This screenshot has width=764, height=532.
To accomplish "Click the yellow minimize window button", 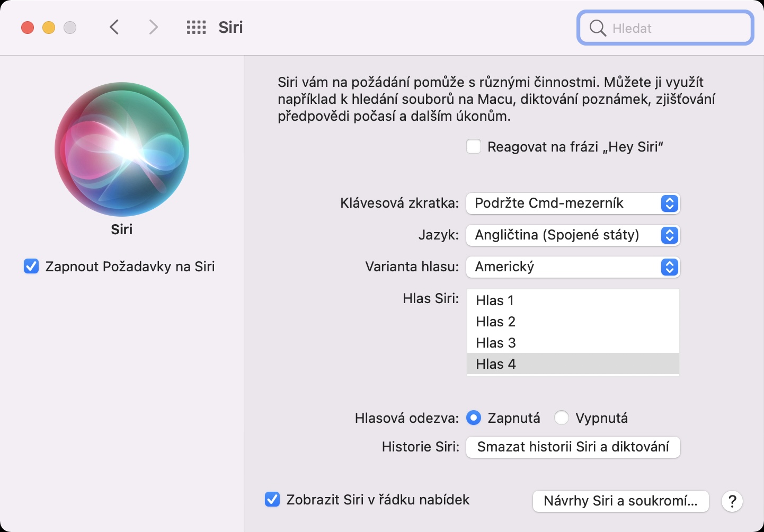I will 49,28.
